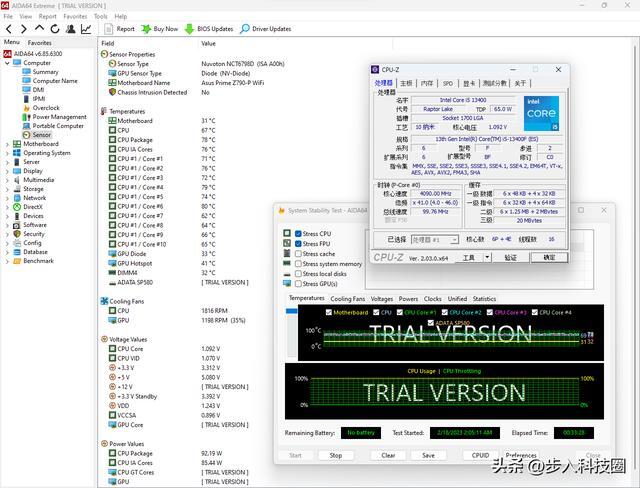The image size is (640, 488).
Task: Switch to the Cooling Fans tab
Action: tap(347, 299)
